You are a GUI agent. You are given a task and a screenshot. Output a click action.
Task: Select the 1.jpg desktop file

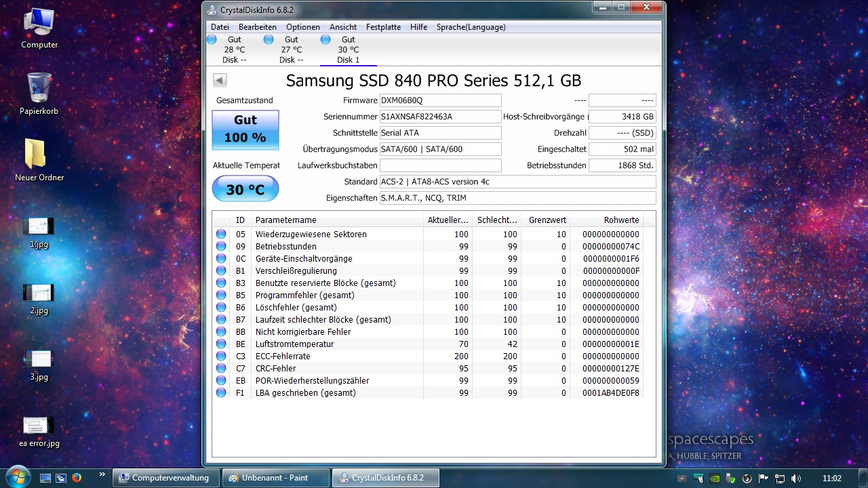click(39, 232)
